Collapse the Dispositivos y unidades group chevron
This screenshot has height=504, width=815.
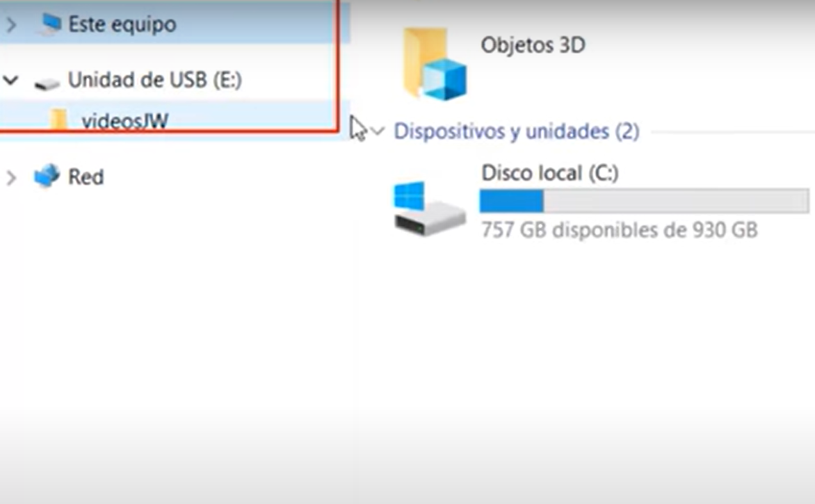pos(378,131)
